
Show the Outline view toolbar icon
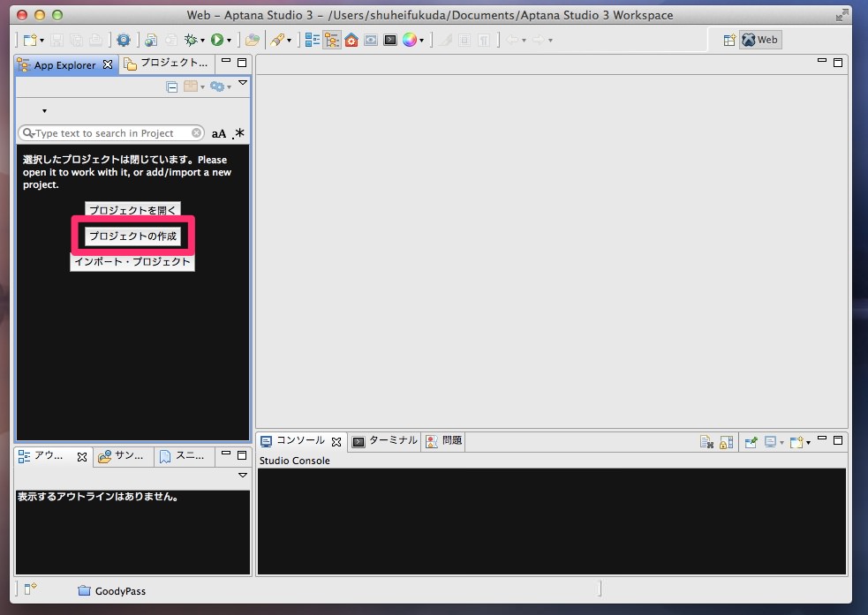pos(313,40)
